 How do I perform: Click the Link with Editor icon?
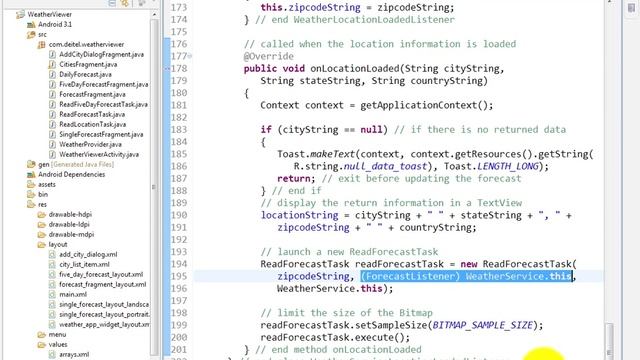(x=125, y=3)
